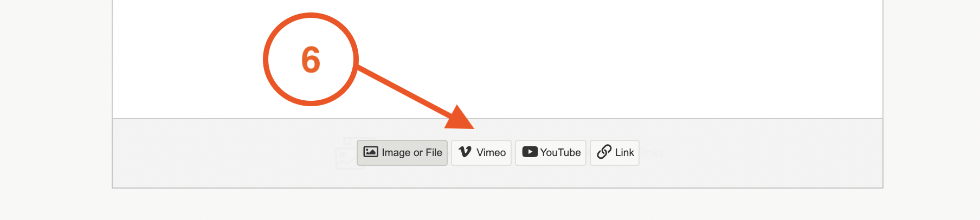The width and height of the screenshot is (980, 220).
Task: Click the number 6 digit in the callout
Action: 311,60
